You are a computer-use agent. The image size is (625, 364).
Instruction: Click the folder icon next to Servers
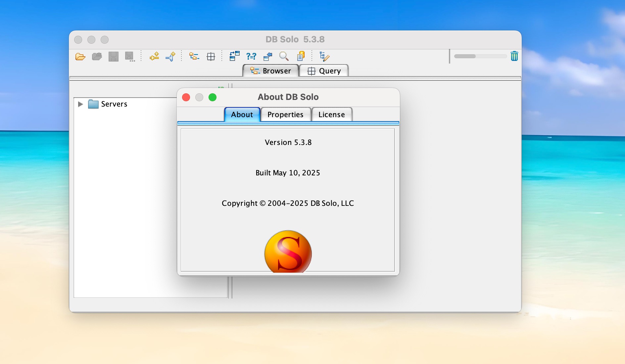[93, 104]
